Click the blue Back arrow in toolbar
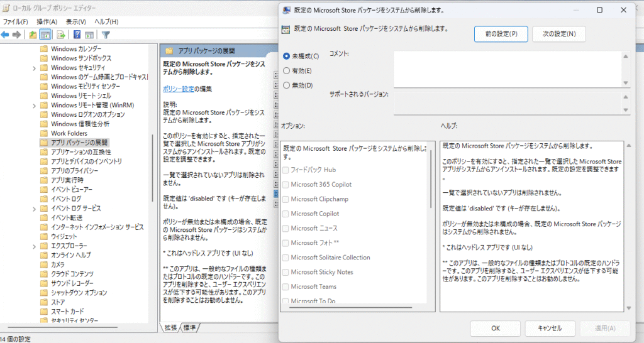Viewport: 644px width, 343px height. click(x=5, y=35)
